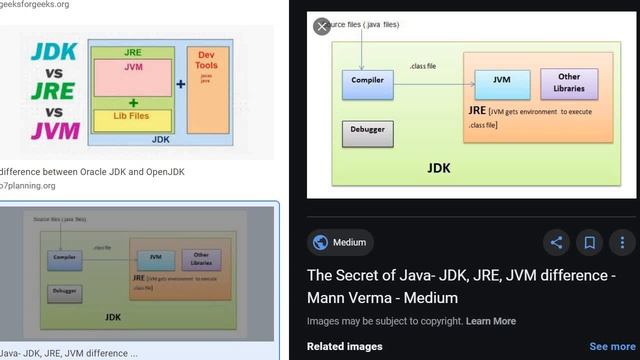The image size is (640, 360).
Task: Visit the Medium source chip
Action: pyautogui.click(x=340, y=242)
